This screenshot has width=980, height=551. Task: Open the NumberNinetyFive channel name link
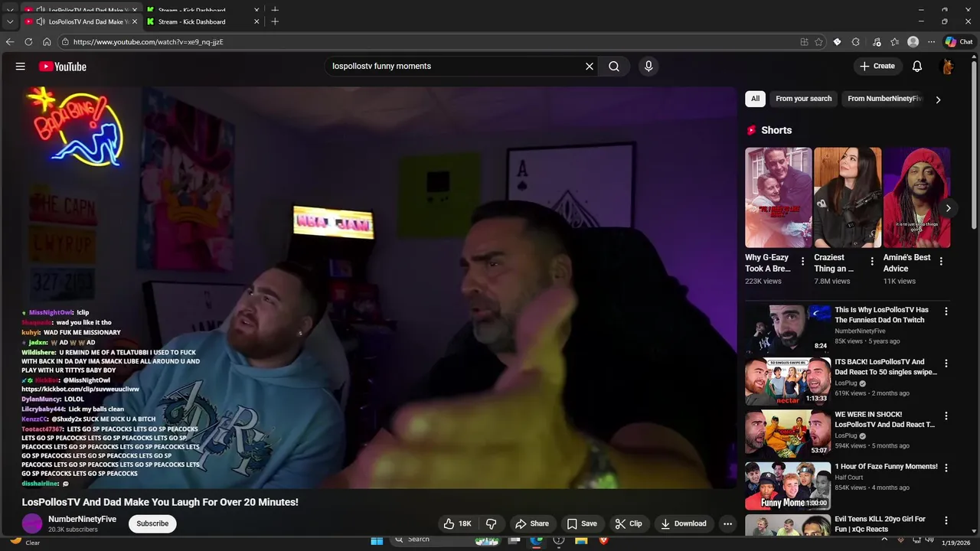82,519
